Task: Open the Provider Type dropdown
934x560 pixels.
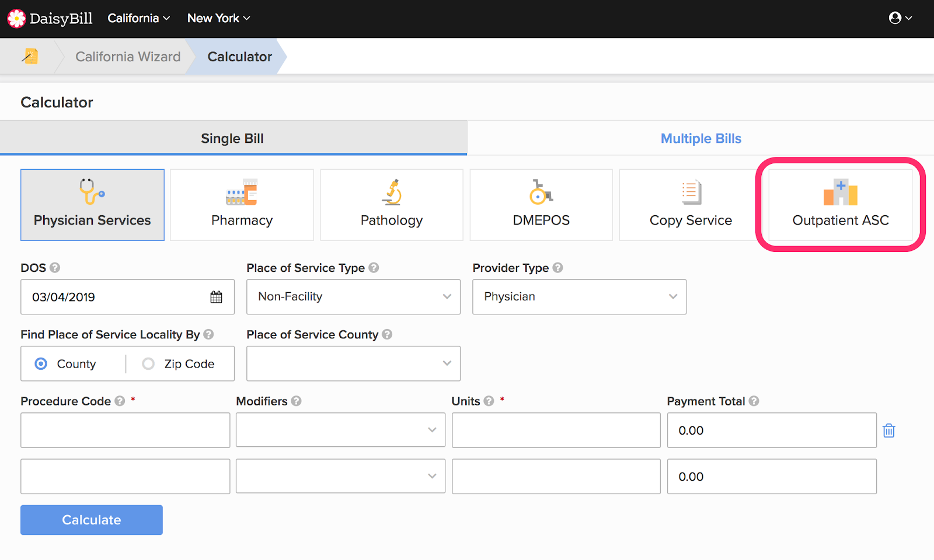Action: [x=579, y=297]
